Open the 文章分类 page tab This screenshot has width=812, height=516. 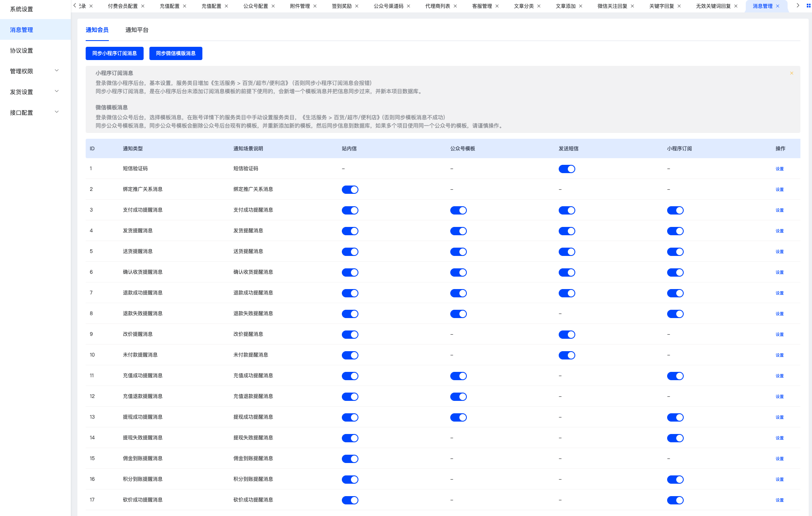524,6
